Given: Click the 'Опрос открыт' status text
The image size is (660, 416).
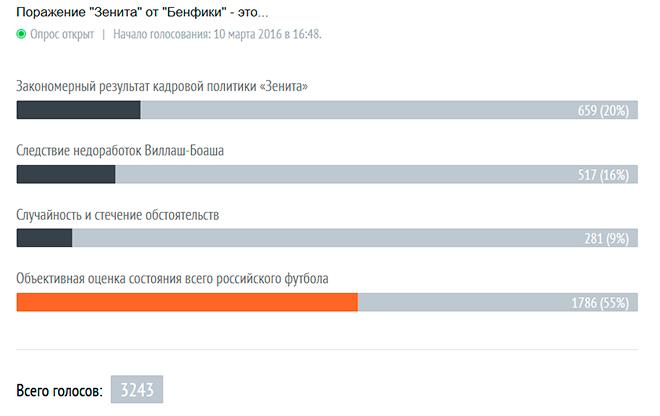Looking at the screenshot, I should coord(62,34).
